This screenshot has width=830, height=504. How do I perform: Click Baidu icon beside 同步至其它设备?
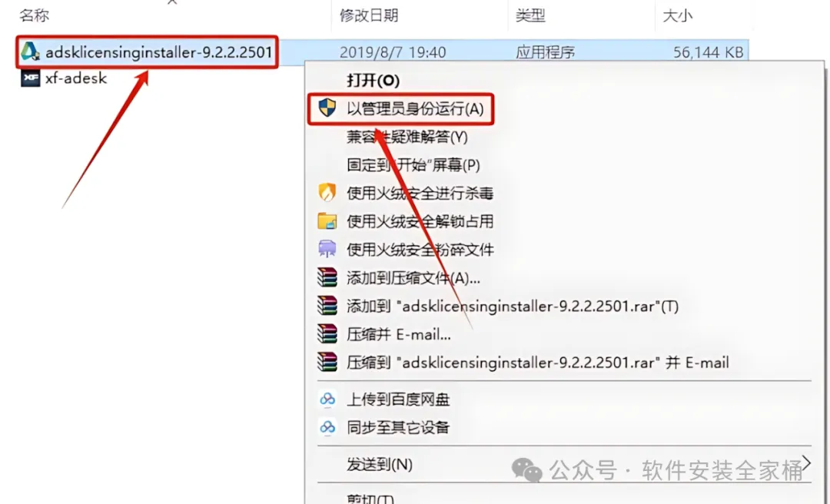[x=327, y=426]
